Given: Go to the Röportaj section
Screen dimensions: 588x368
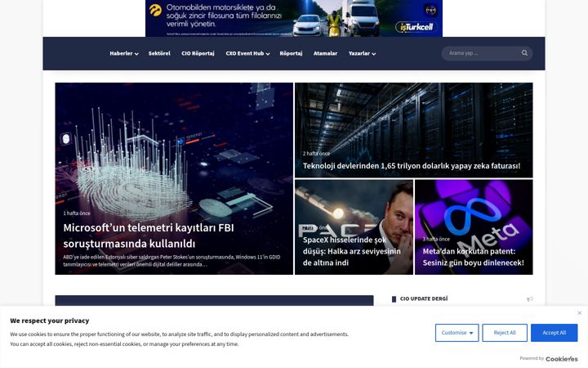Looking at the screenshot, I should click(x=291, y=53).
